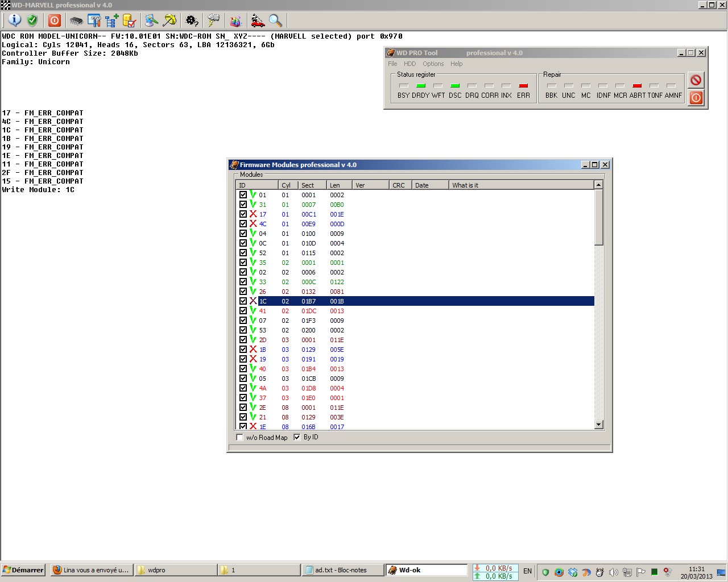This screenshot has width=728, height=582.
Task: Click the blue info bubble toolbar icon
Action: tap(15, 20)
